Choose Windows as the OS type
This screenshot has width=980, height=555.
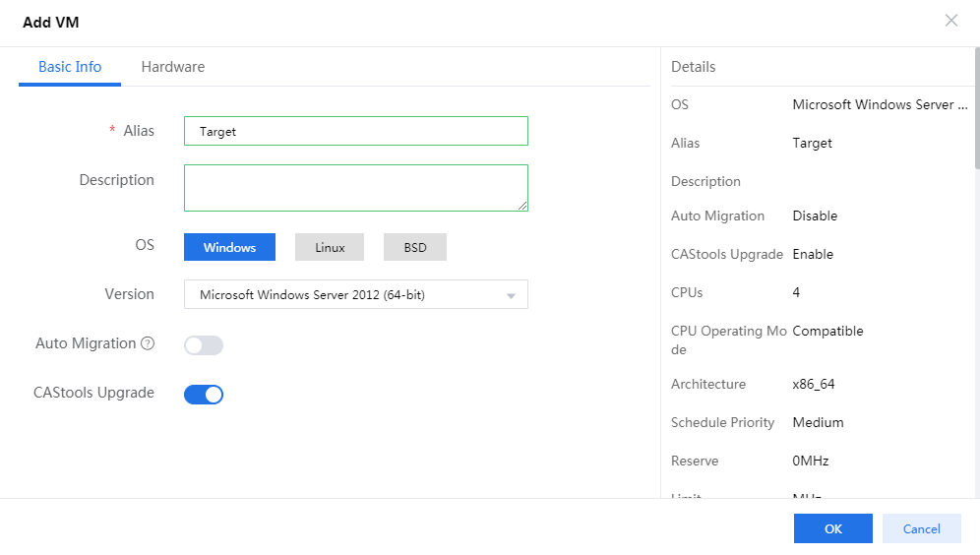[229, 247]
